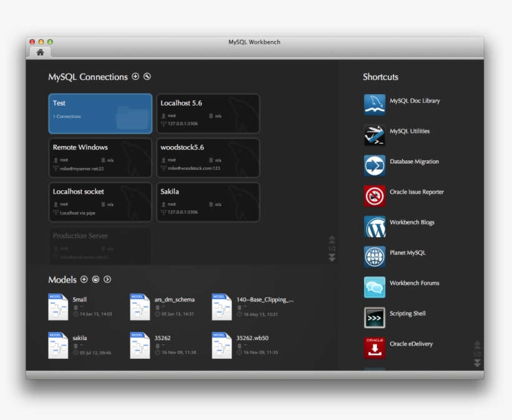The height and width of the screenshot is (420, 512).
Task: Create a new model using plus icon
Action: point(84,280)
